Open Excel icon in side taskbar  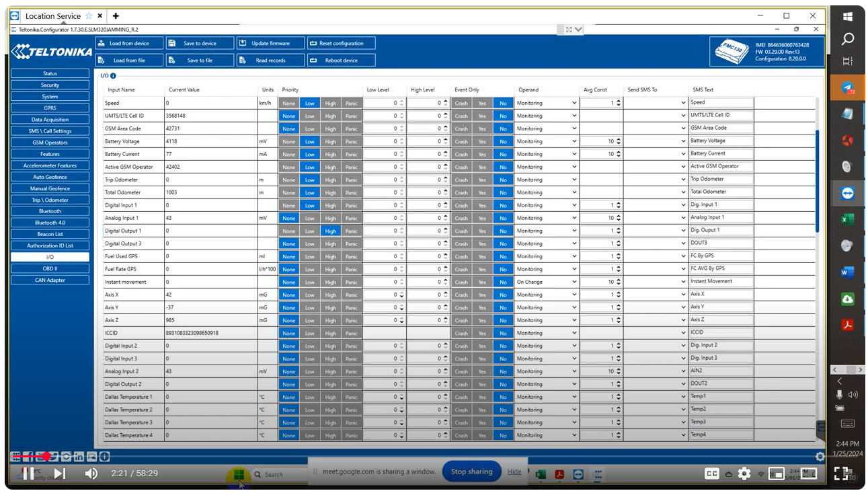click(848, 219)
